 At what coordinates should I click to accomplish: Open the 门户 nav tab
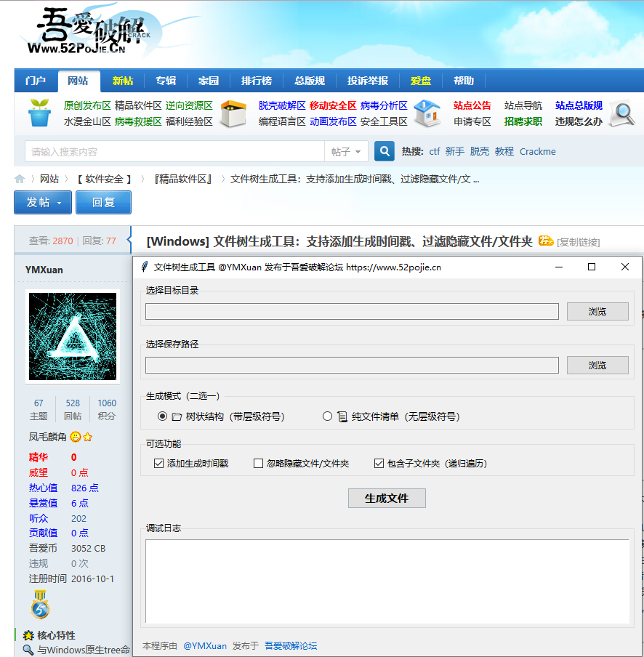(x=36, y=81)
